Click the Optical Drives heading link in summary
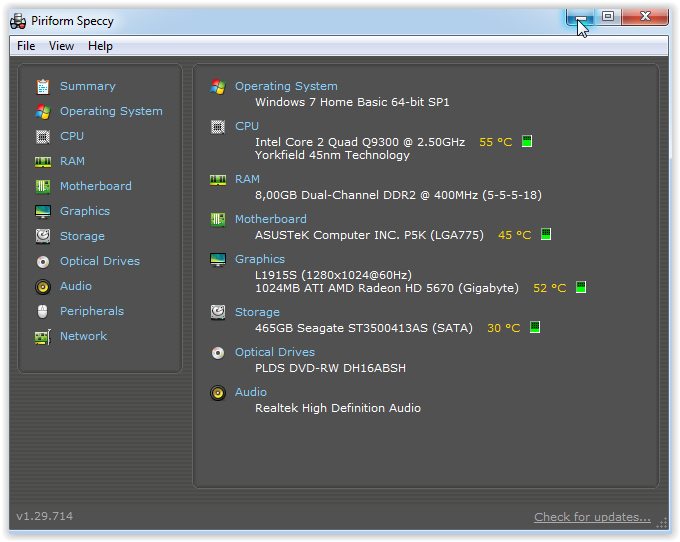680x542 pixels. [x=275, y=352]
